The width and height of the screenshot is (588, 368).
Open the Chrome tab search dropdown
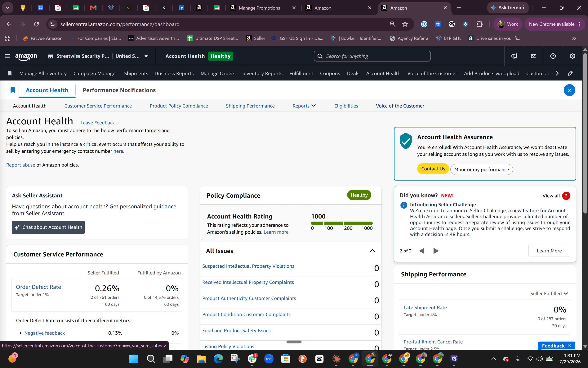(8, 8)
